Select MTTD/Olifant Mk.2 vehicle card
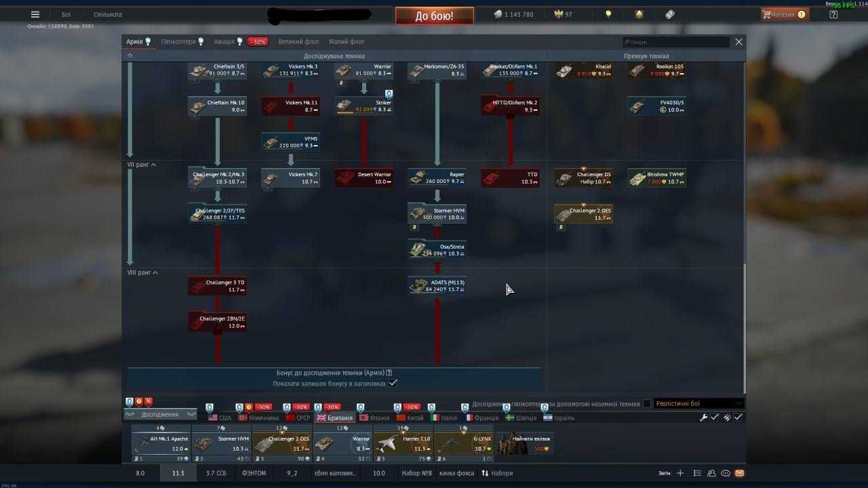This screenshot has height=488, width=868. pos(510,106)
